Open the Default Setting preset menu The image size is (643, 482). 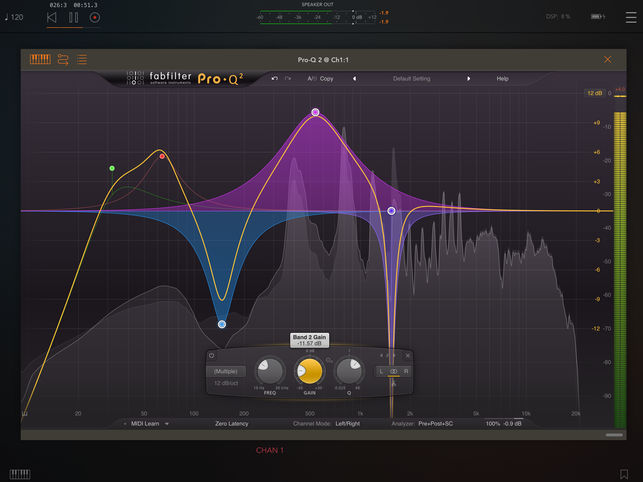tap(411, 78)
